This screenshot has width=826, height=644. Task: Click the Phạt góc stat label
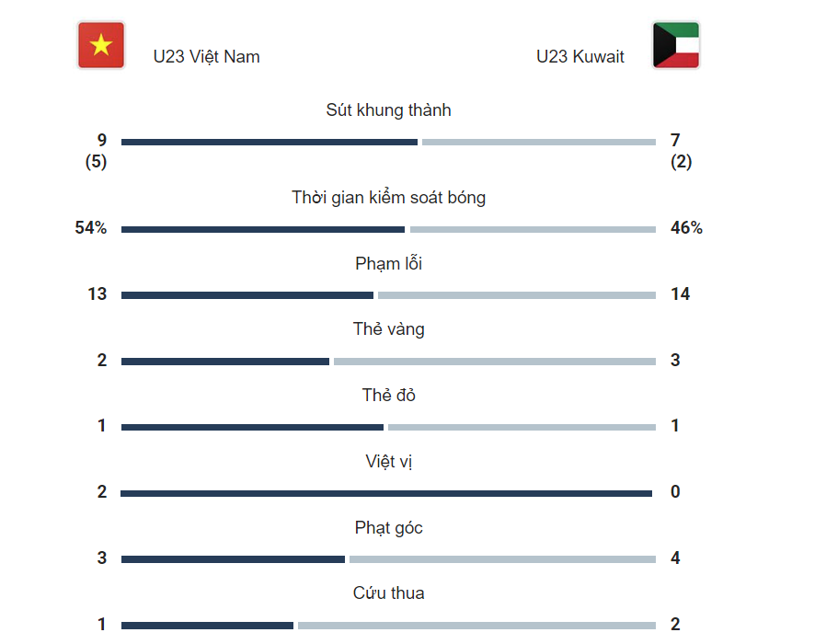pos(388,528)
